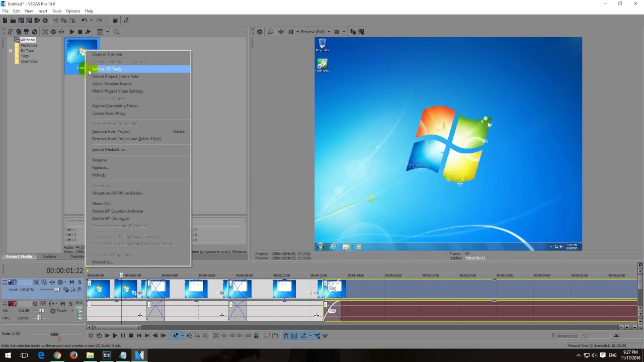Toggle Loop Playback in transport bar
Viewport: 644px width, 362px height.
pos(99,335)
